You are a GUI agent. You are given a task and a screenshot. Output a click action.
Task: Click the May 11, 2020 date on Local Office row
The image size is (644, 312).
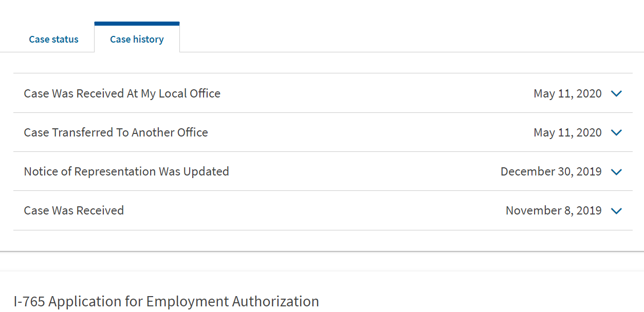click(x=567, y=94)
